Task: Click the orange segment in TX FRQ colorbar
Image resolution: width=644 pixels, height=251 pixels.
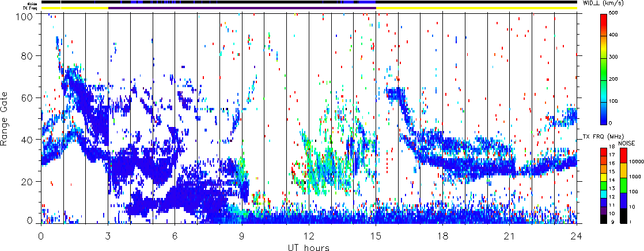Action: point(604,168)
